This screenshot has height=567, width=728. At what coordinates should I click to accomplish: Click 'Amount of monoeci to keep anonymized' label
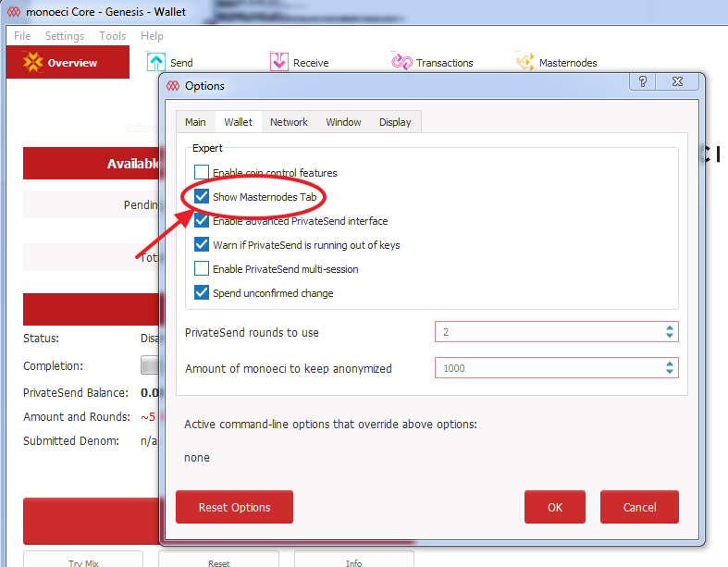point(289,369)
